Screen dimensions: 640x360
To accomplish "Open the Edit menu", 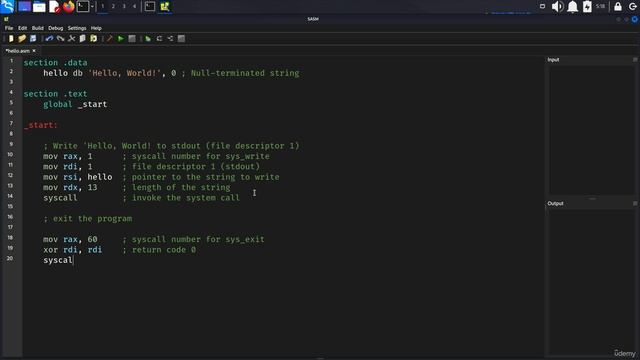I will point(22,28).
